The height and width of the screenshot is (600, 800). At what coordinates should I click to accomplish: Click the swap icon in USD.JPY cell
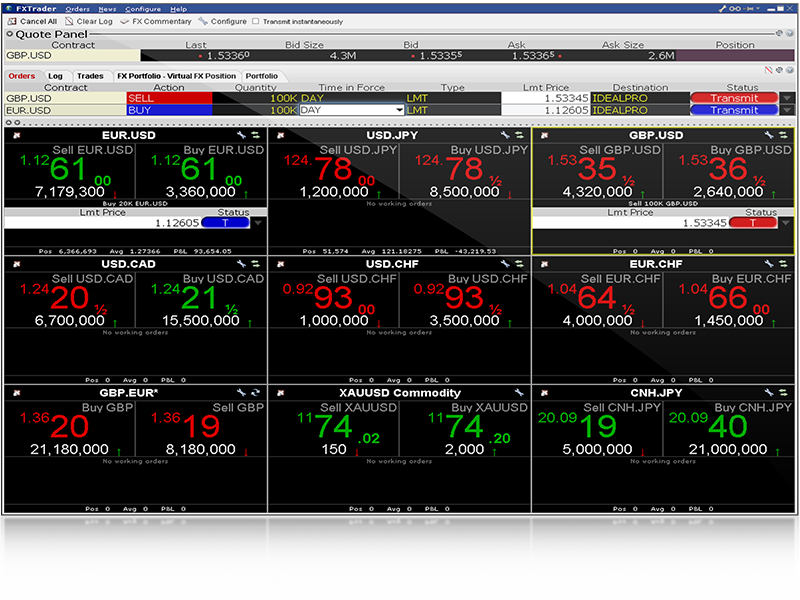[x=519, y=135]
